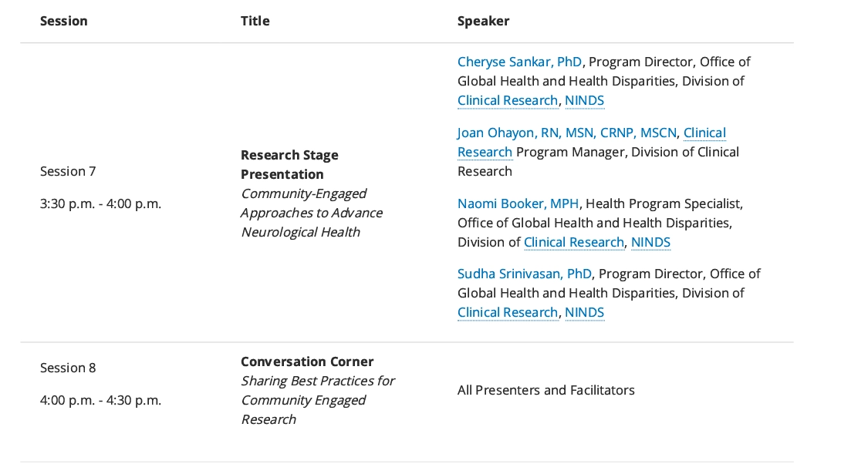
Task: Click the Research Stage Presentation title
Action: click(x=289, y=164)
